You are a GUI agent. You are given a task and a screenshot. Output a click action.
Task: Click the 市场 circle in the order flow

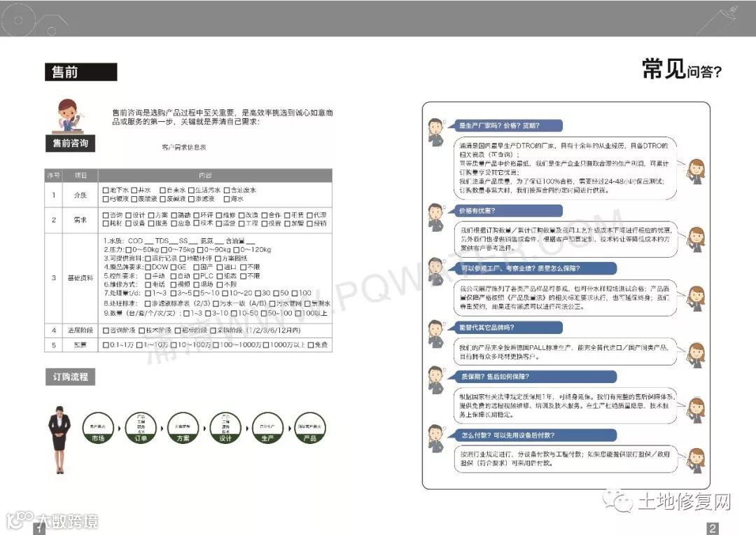pos(98,429)
